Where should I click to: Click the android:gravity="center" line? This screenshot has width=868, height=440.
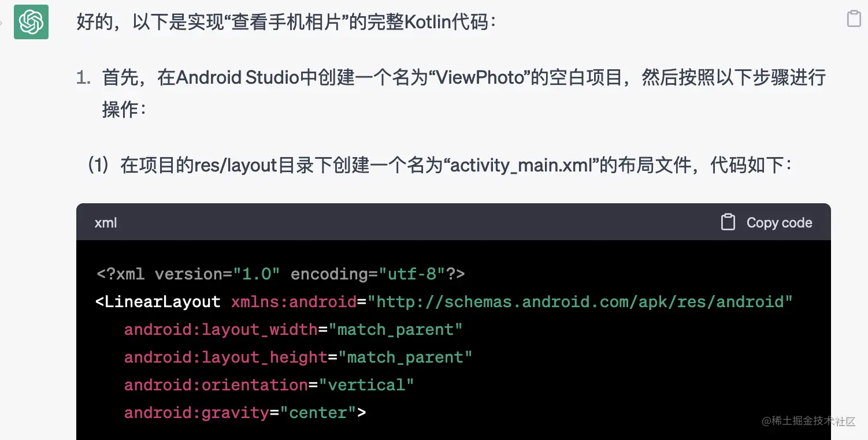pos(245,413)
